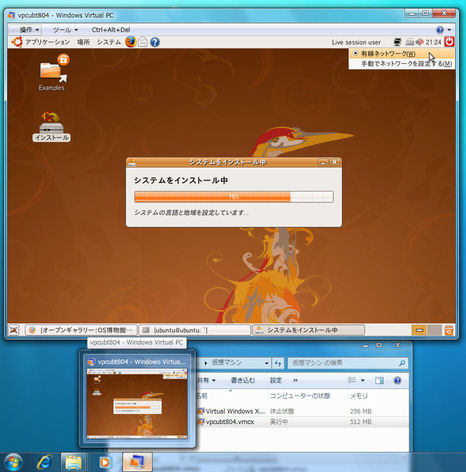
Task: Select the 有線ネットワーク radio option
Action: pos(384,54)
